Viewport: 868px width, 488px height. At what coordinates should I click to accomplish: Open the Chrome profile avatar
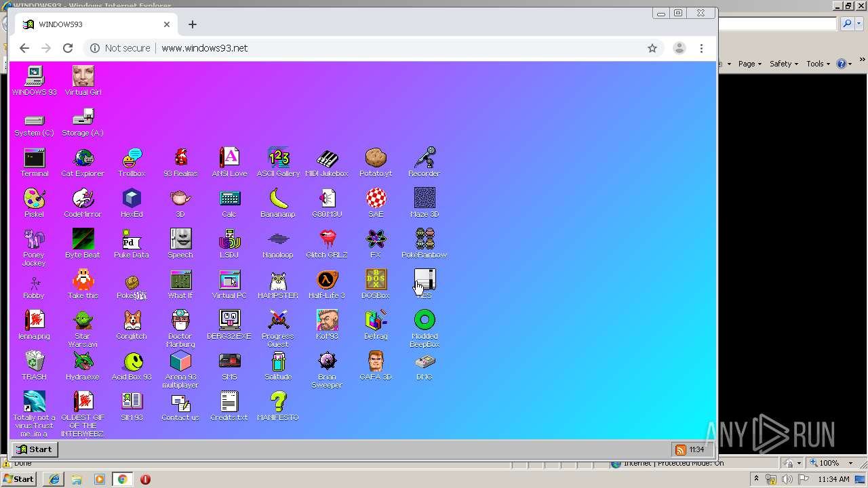[679, 48]
